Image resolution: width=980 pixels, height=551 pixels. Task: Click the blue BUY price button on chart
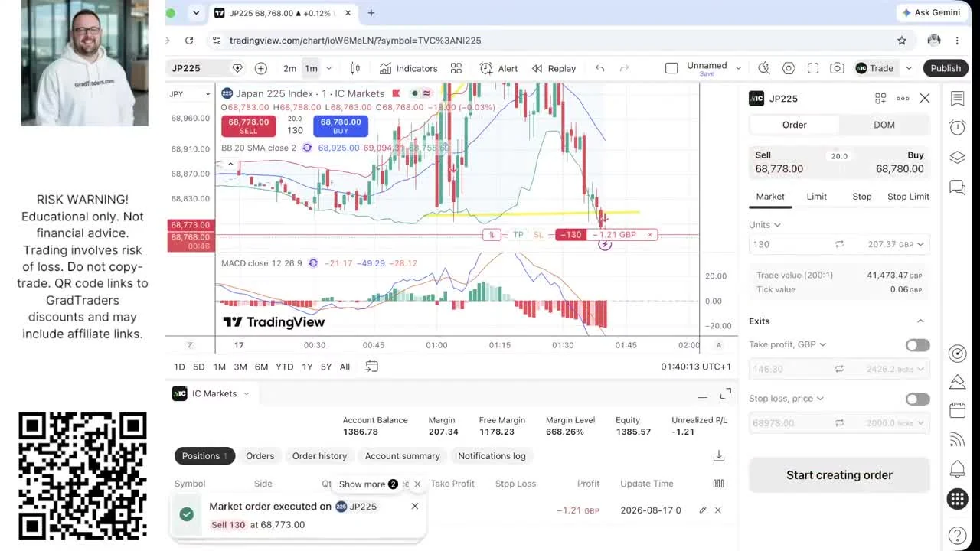340,126
